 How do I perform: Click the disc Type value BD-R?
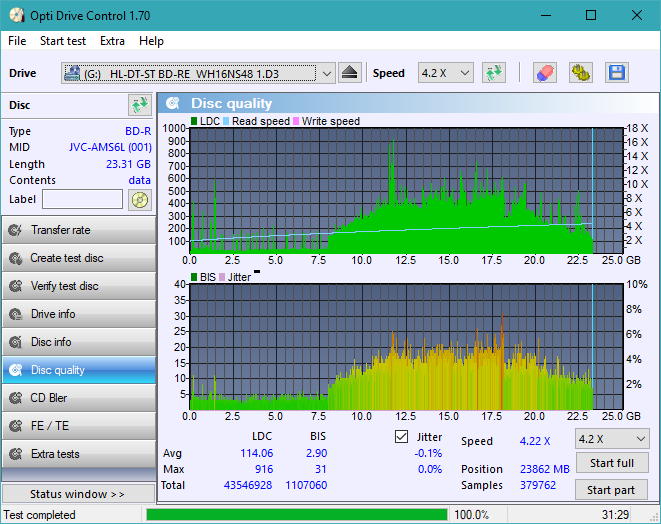click(x=138, y=131)
